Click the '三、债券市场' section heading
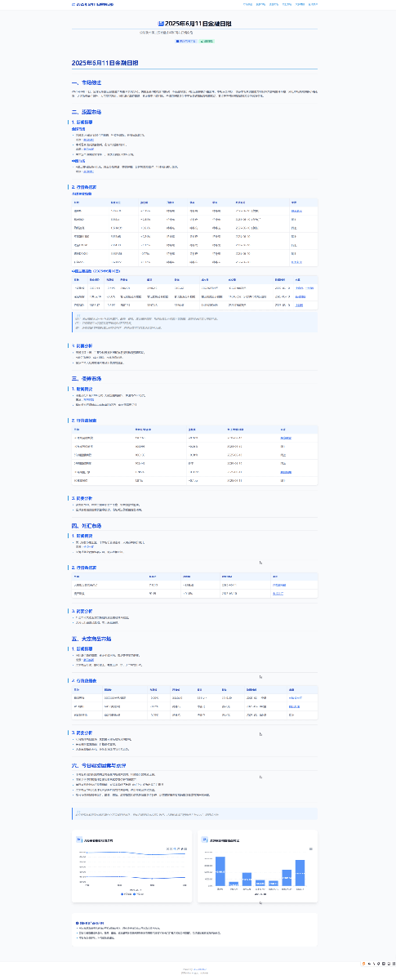 86,378
